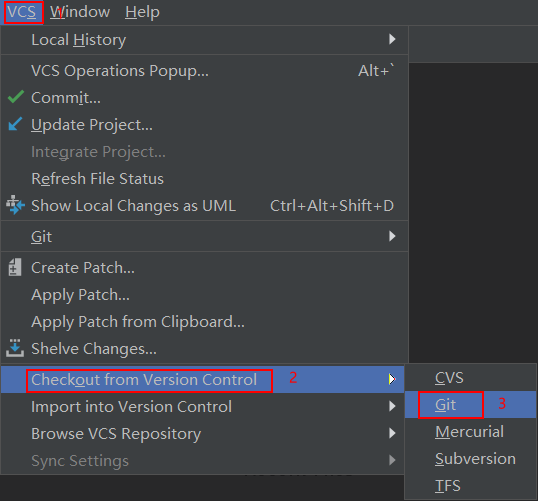Viewport: 538px width, 501px height.
Task: Expand Browse VCS Repository submenu arrow
Action: [x=392, y=433]
